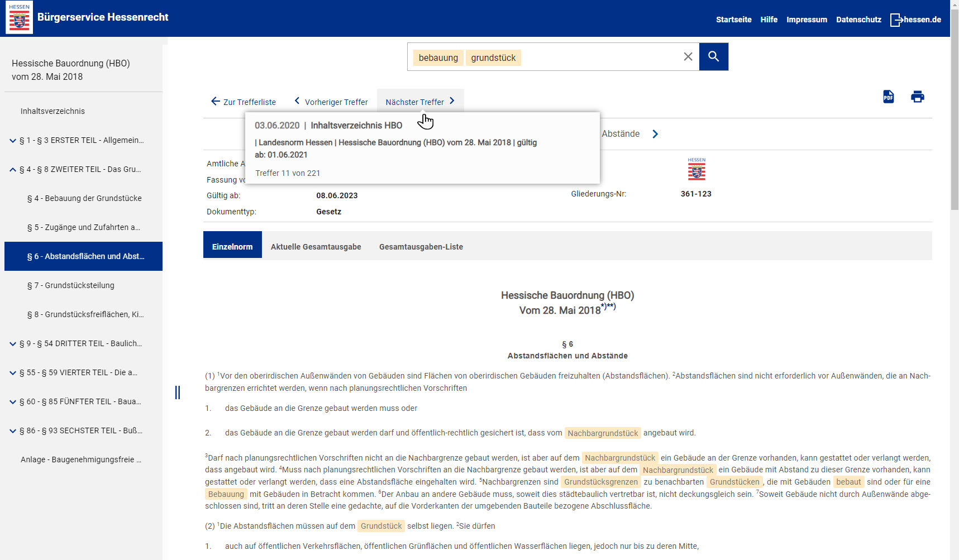Clear the search field with X

(x=688, y=56)
